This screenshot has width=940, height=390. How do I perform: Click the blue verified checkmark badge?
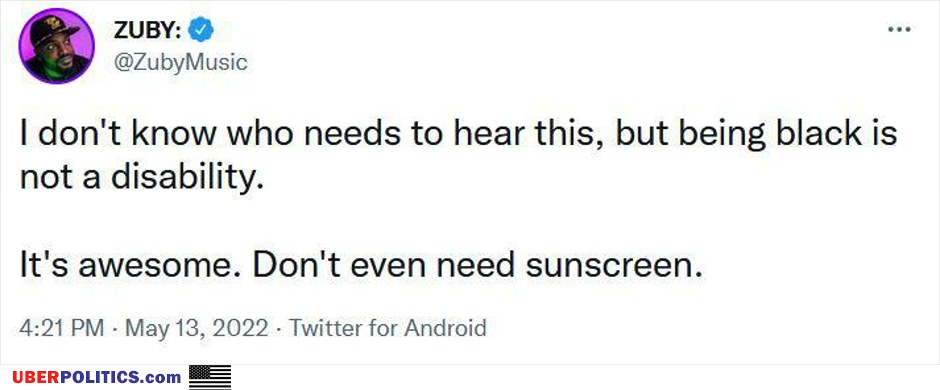pyautogui.click(x=201, y=30)
